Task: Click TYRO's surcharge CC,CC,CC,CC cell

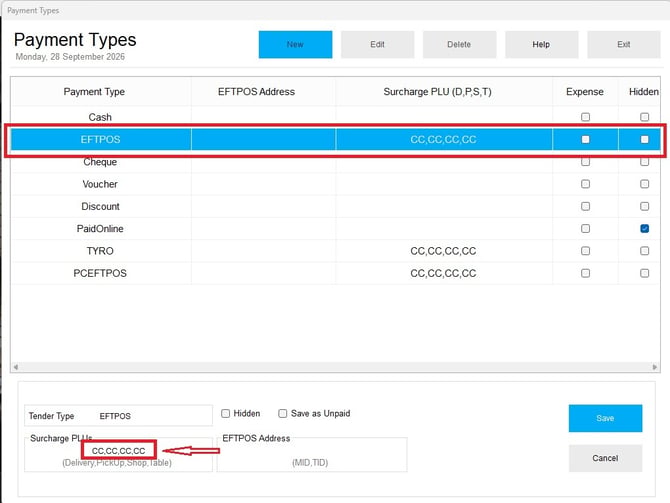Action: point(444,251)
